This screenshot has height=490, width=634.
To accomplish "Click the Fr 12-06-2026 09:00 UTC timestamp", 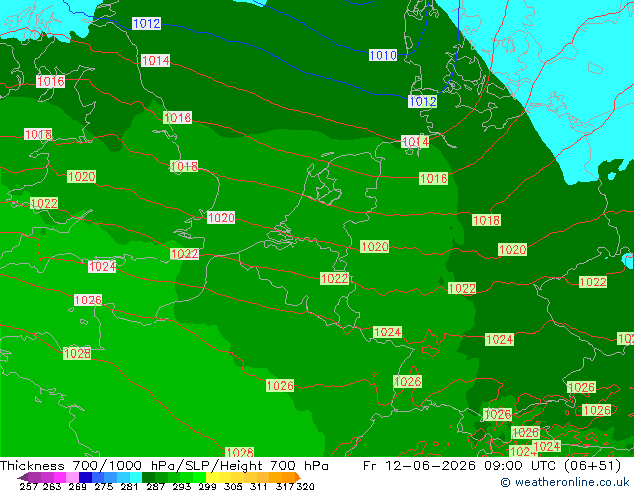I will [x=461, y=465].
